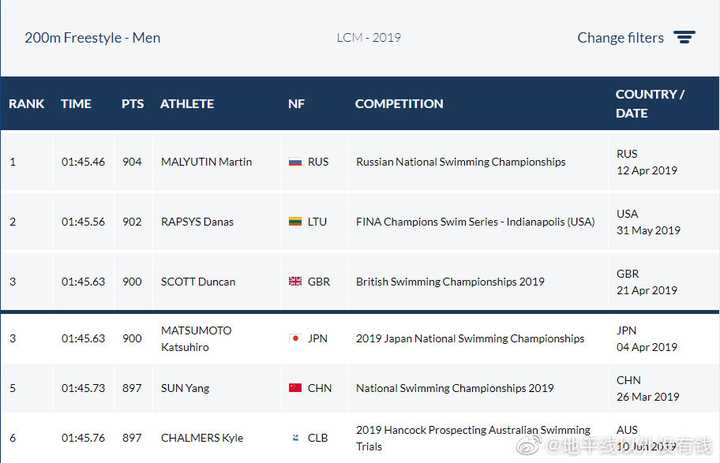Open MATSUMOTO Katsuhiro athlete entry

click(x=196, y=339)
